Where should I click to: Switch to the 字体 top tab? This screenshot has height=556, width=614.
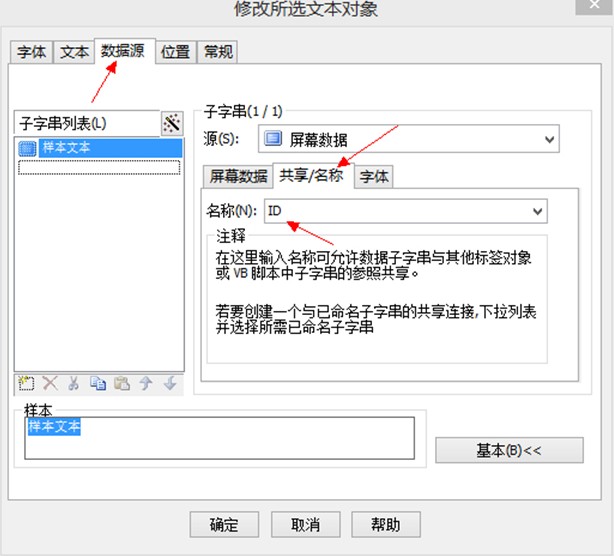coord(32,52)
